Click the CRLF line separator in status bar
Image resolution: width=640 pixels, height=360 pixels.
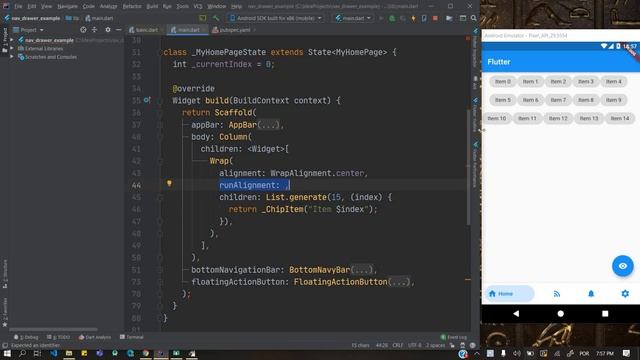pyautogui.click(x=398, y=345)
